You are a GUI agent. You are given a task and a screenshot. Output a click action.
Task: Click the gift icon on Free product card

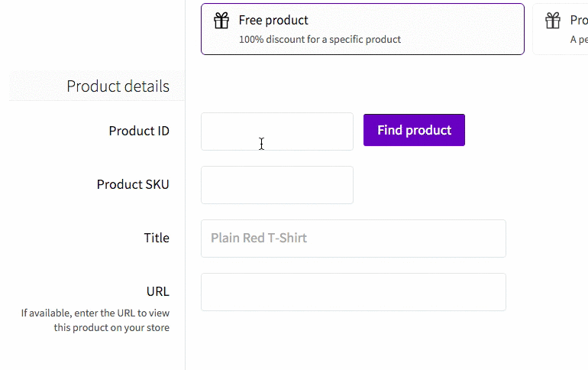click(221, 21)
